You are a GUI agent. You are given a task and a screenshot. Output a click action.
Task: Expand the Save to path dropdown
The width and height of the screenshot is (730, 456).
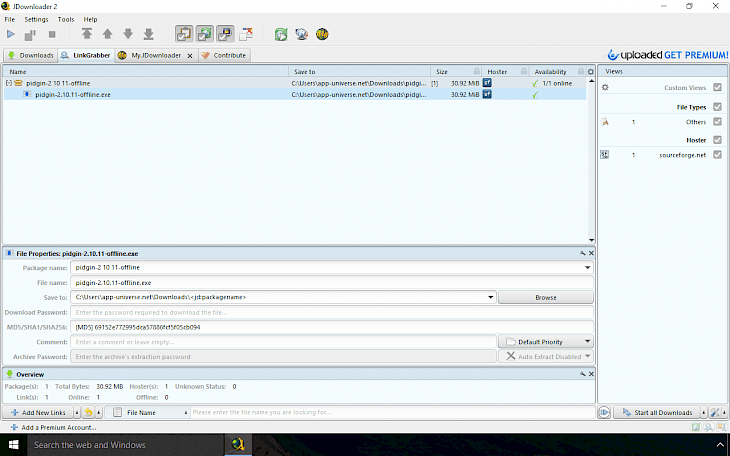491,297
